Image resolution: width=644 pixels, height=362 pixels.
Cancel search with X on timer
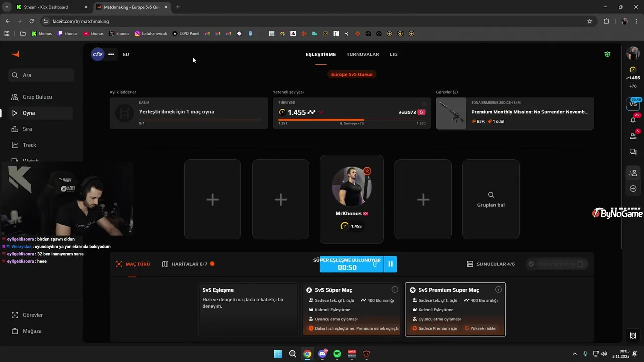point(375,264)
